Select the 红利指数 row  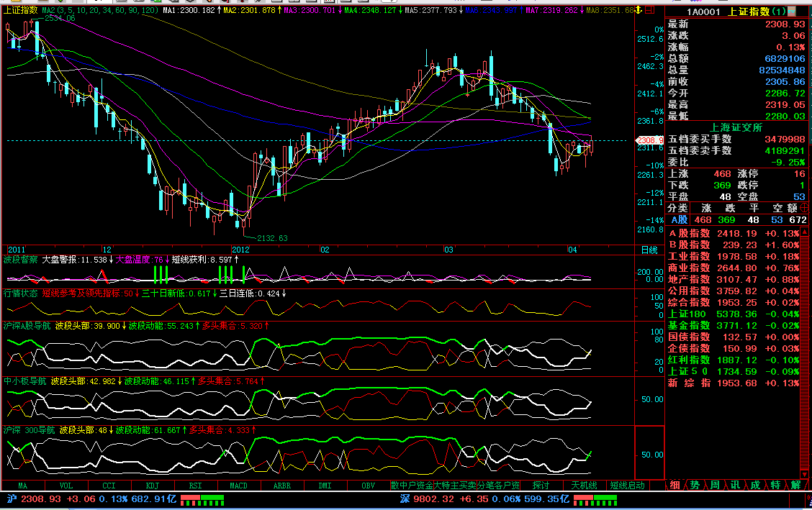tap(734, 360)
